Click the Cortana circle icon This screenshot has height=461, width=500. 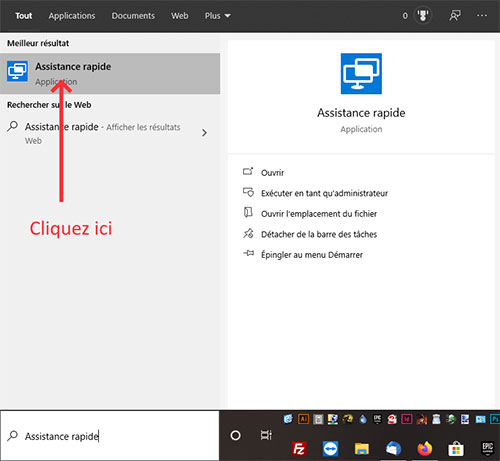click(235, 435)
